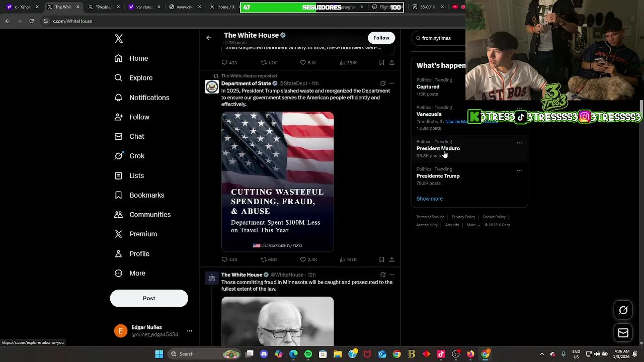Open TikTok from the taskbar
Viewport: 644px width, 362px height.
pyautogui.click(x=441, y=354)
